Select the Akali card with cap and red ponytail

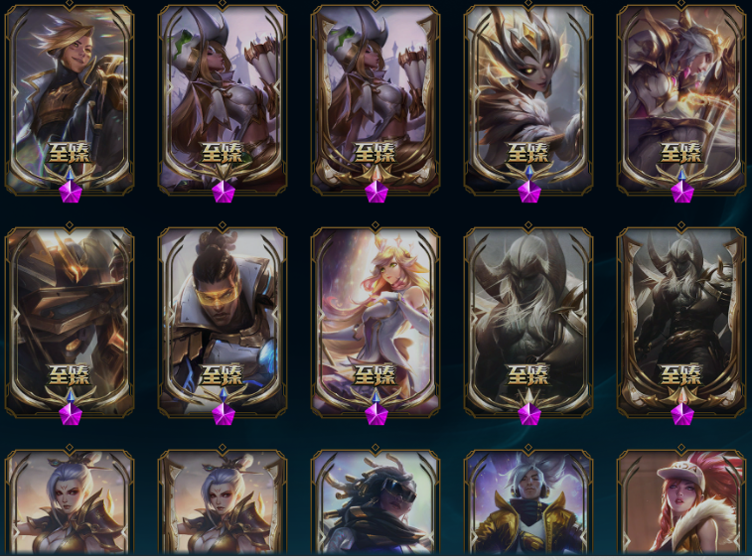(x=681, y=502)
